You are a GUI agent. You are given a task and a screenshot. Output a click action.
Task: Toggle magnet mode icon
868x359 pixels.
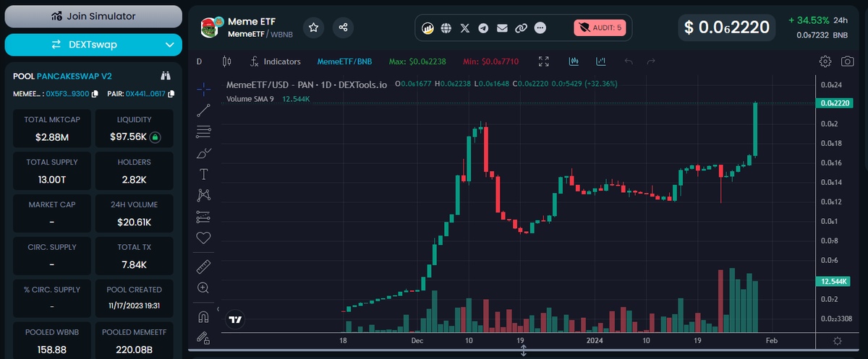(x=204, y=316)
